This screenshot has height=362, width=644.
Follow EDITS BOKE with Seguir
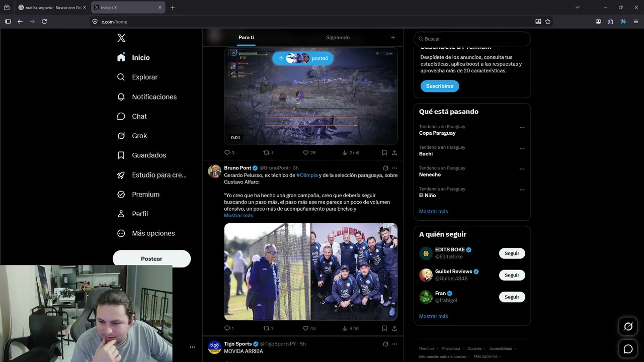click(512, 253)
